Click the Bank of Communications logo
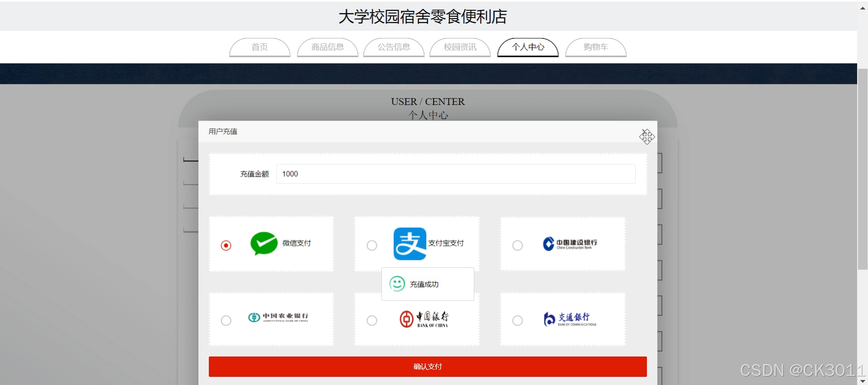Image resolution: width=868 pixels, height=385 pixels. (x=570, y=319)
